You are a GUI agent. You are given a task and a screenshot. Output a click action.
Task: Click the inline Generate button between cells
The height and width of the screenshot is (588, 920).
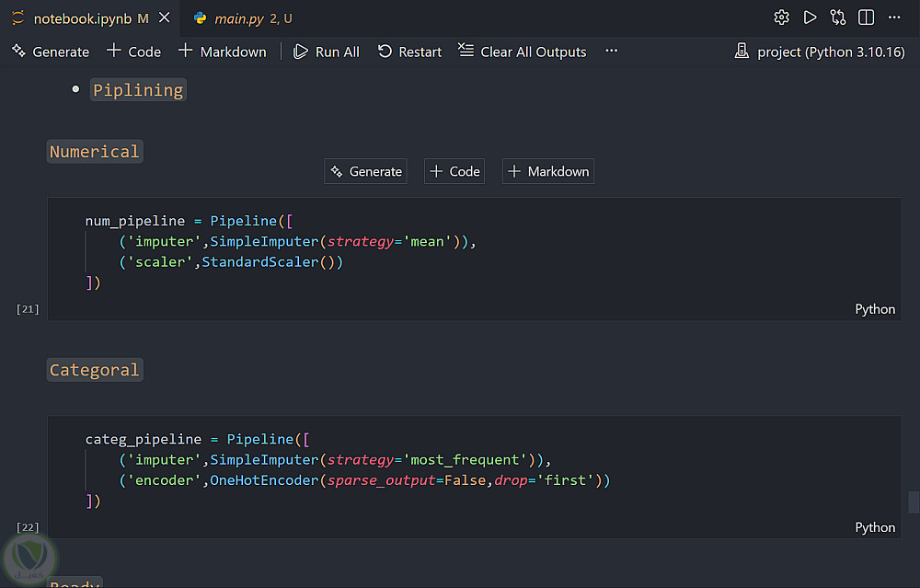(x=366, y=171)
